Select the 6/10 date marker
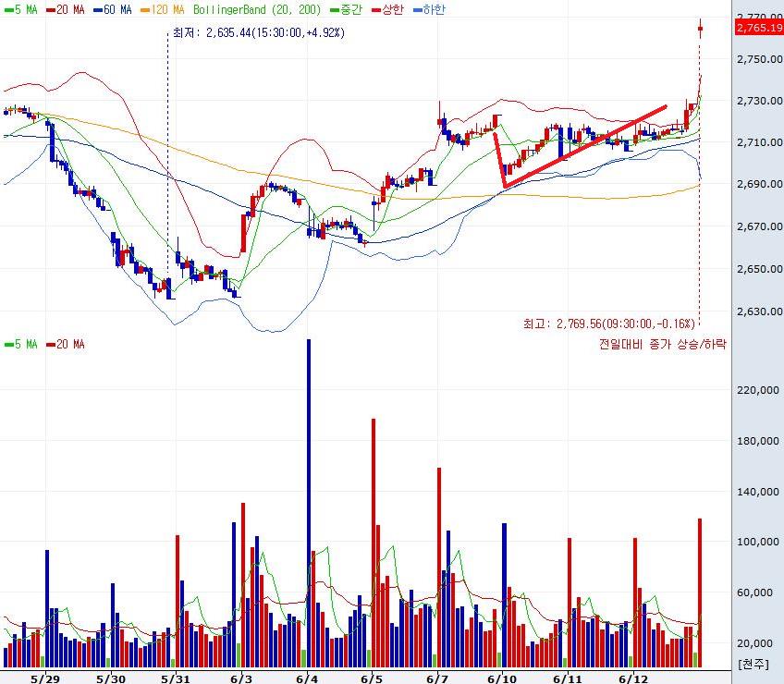784x684 pixels. pos(502,678)
